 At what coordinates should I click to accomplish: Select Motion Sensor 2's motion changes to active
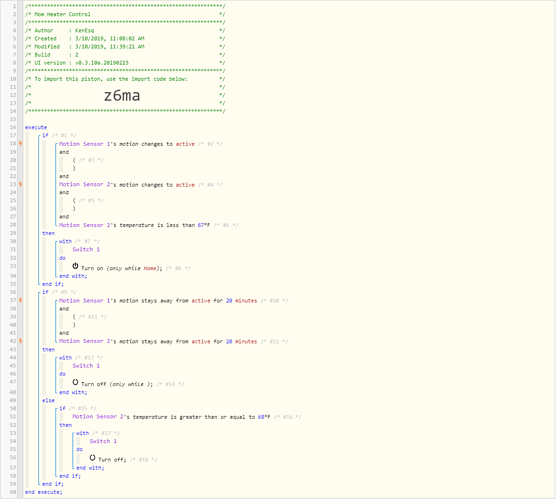[127, 185]
